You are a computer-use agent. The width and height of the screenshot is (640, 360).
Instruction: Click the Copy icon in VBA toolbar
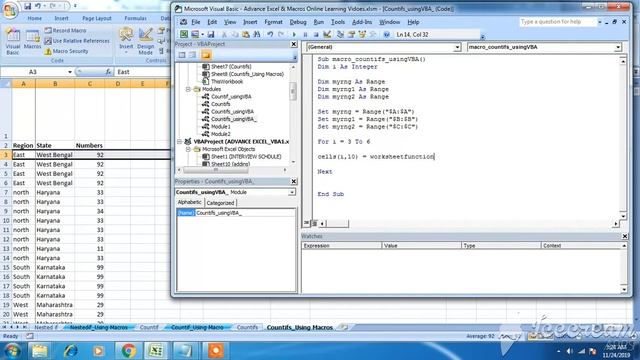tap(235, 35)
